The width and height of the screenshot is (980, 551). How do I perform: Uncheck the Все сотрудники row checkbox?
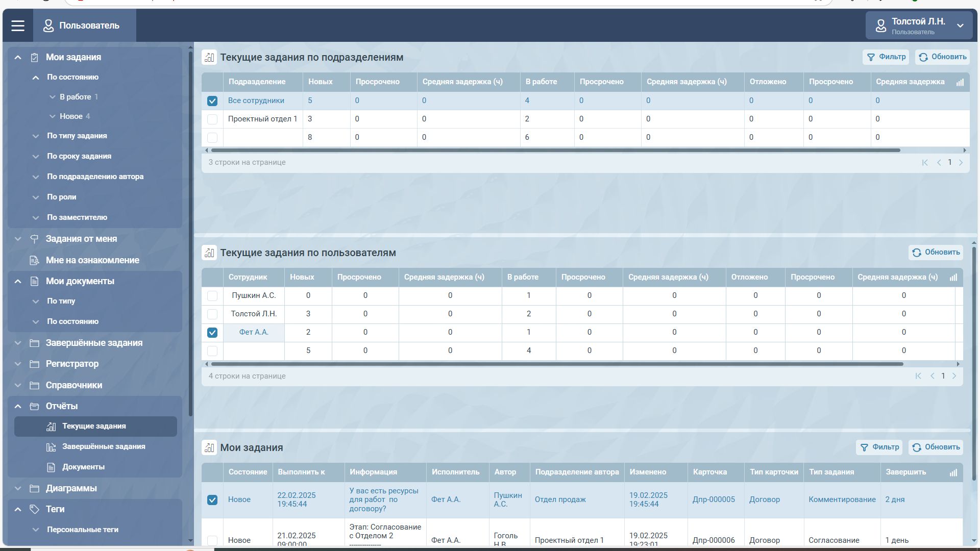click(212, 101)
